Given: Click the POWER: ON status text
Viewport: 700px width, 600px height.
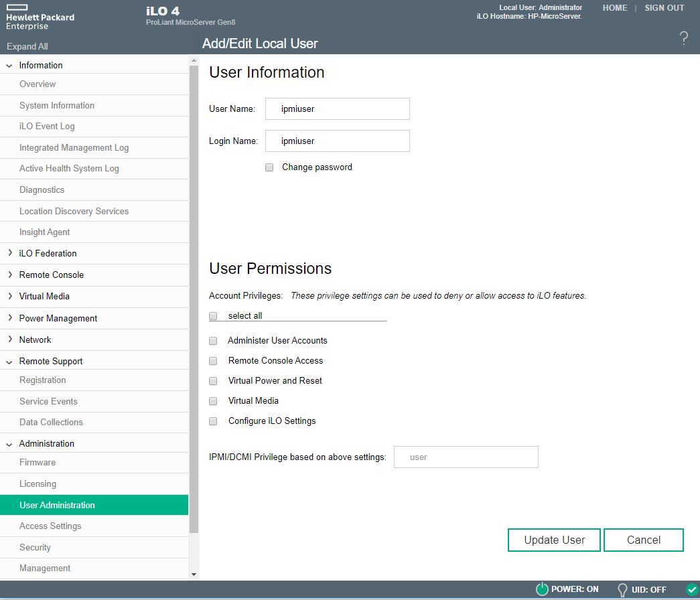Looking at the screenshot, I should pos(575,589).
